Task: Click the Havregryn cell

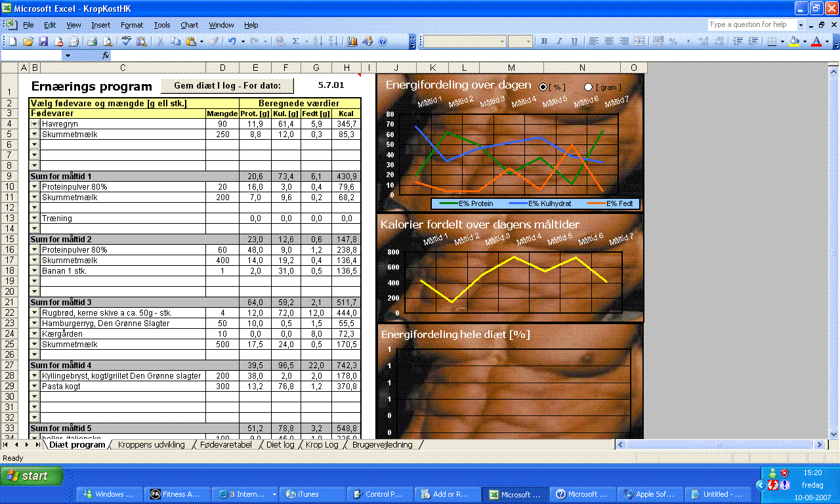Action: click(x=123, y=124)
